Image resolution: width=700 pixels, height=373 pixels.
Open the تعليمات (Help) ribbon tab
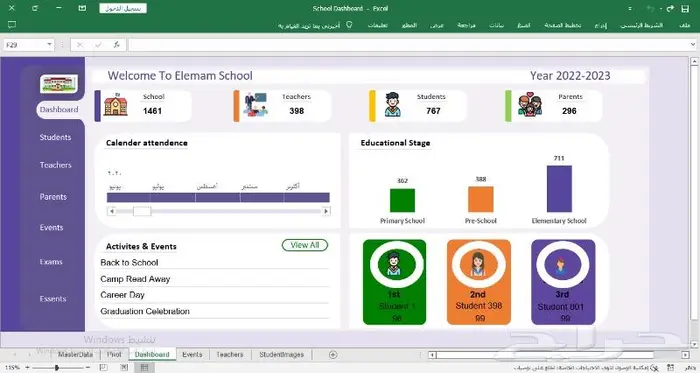pos(378,25)
